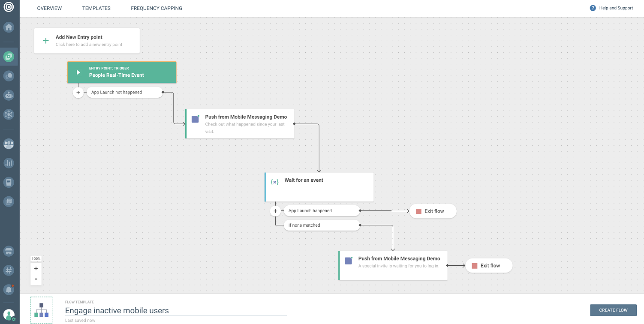Viewport: 644px width, 324px height.
Task: Open the people group icon in sidebar
Action: tap(9, 144)
